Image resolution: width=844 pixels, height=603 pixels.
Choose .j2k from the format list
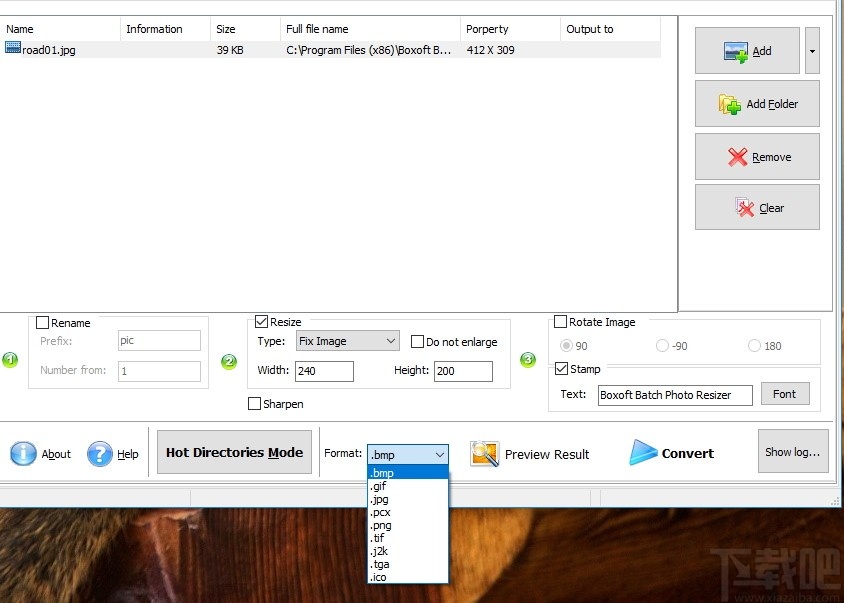(x=408, y=551)
